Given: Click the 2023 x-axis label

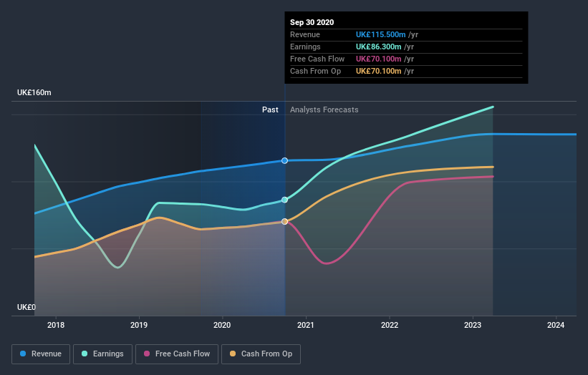Looking at the screenshot, I should point(473,325).
